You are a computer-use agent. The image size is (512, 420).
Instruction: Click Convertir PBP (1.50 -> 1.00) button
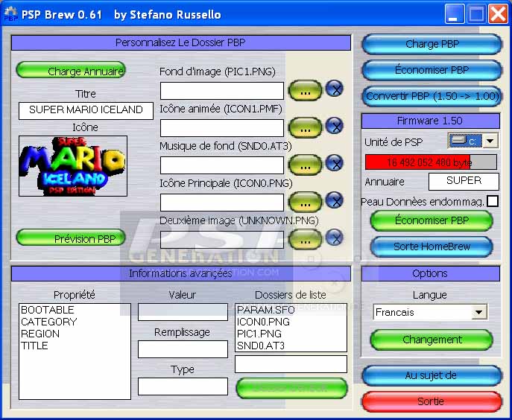pyautogui.click(x=432, y=96)
